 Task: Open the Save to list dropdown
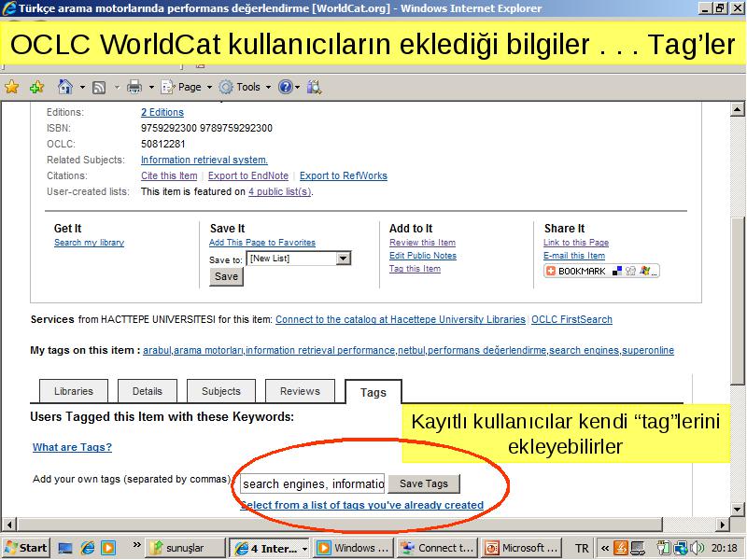pos(343,259)
